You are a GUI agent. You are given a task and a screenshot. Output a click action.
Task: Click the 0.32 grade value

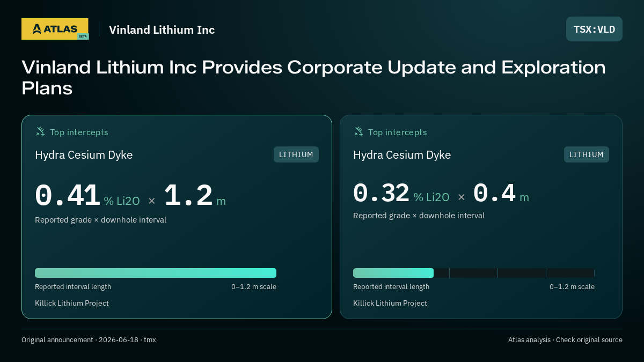381,193
